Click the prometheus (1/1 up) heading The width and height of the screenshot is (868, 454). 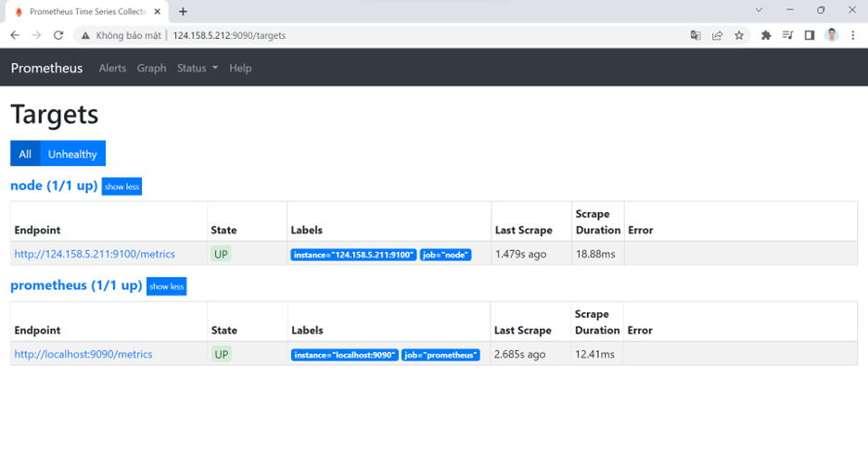point(76,285)
